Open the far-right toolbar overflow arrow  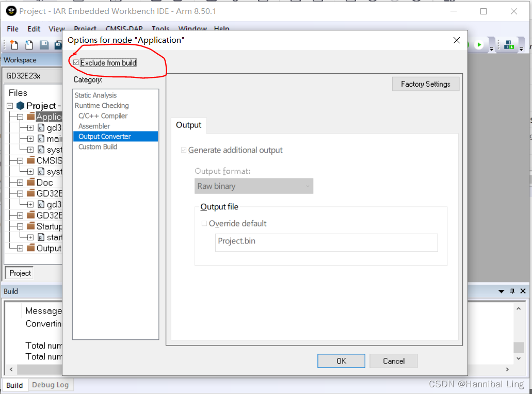522,50
